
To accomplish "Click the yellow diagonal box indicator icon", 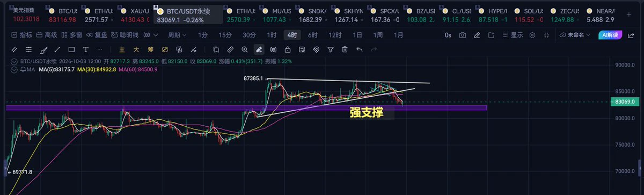I will click(165, 49).
